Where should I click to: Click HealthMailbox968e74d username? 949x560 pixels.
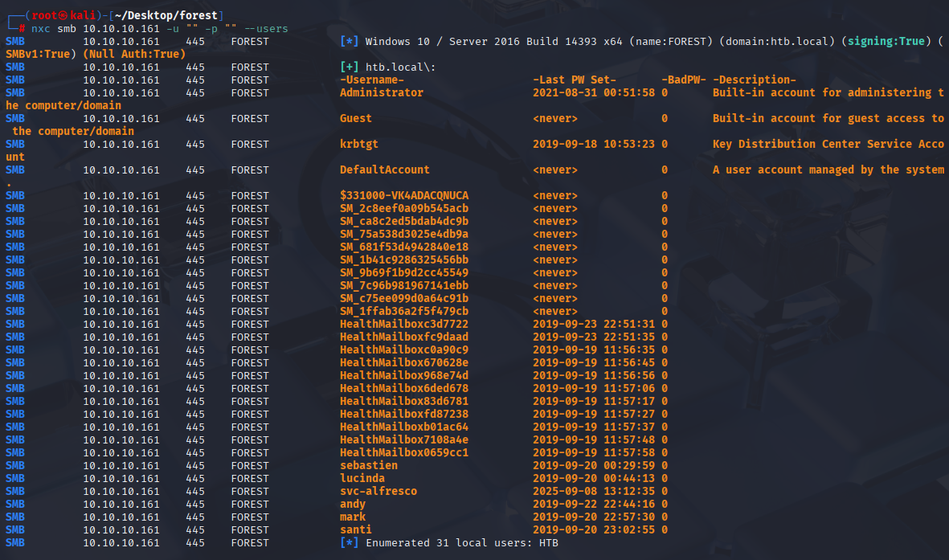tap(403, 375)
